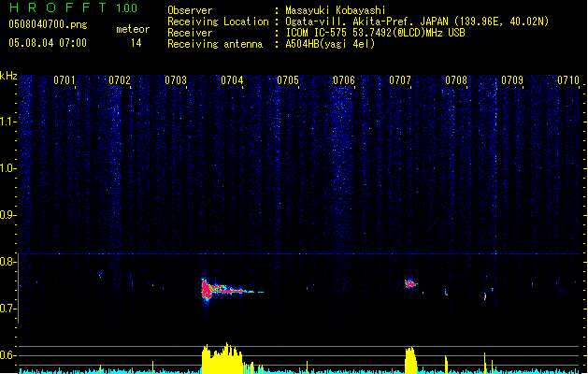Click the meteor echo blob at 0707
The height and width of the screenshot is (374, 588).
click(410, 283)
